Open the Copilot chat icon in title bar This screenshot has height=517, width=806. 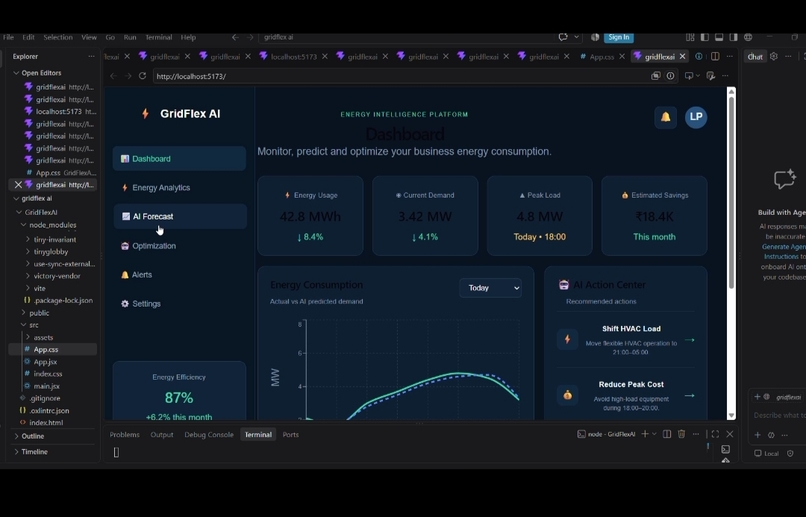(x=563, y=37)
